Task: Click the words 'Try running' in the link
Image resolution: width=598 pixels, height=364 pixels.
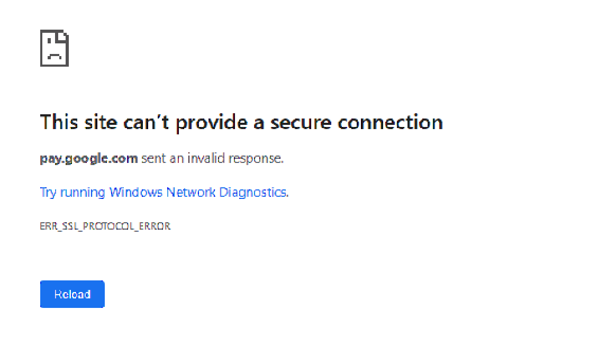Action: [x=73, y=192]
